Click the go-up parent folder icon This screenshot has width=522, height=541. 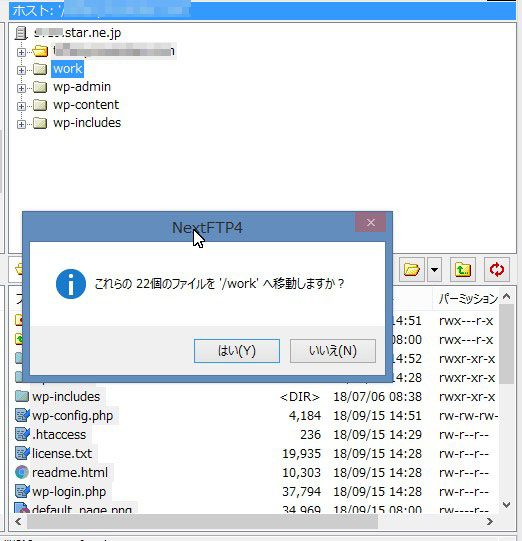[463, 269]
